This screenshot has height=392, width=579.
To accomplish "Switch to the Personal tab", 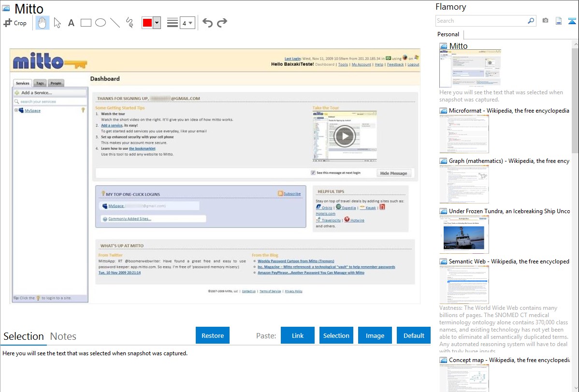I will (x=449, y=34).
